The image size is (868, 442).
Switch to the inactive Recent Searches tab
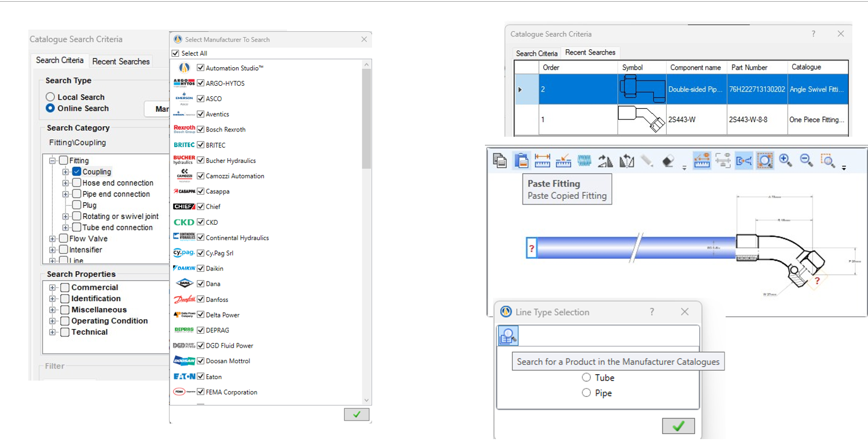click(x=121, y=61)
